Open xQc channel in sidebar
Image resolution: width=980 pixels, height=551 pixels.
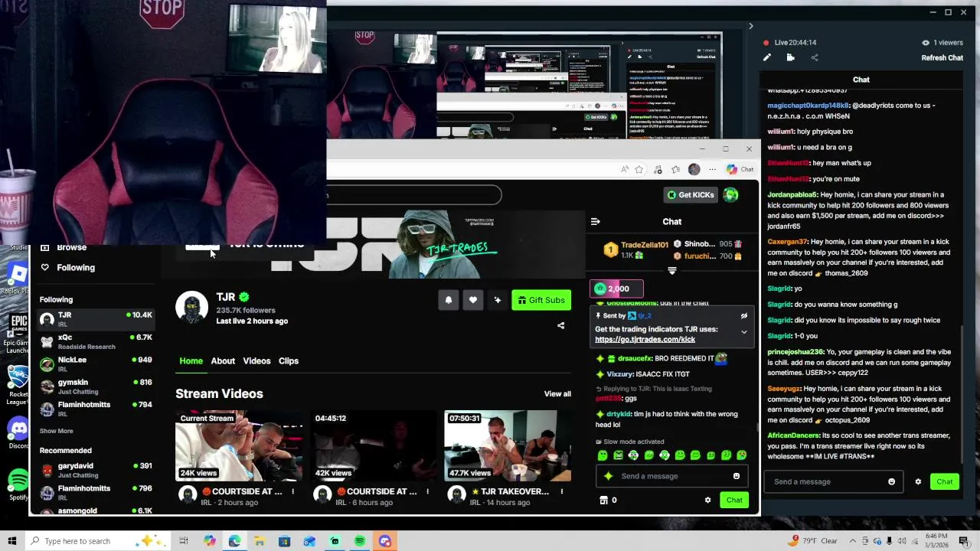pos(96,341)
